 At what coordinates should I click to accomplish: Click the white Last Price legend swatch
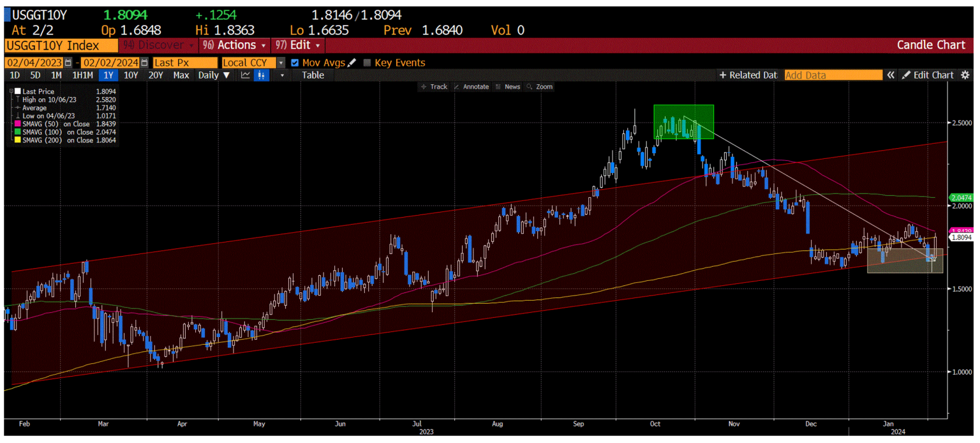click(x=17, y=91)
